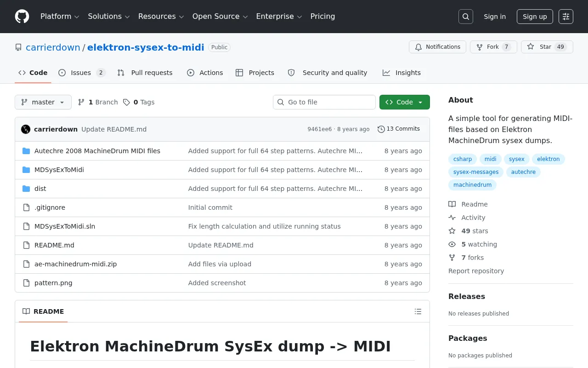Open the Security and quality tab

click(328, 73)
